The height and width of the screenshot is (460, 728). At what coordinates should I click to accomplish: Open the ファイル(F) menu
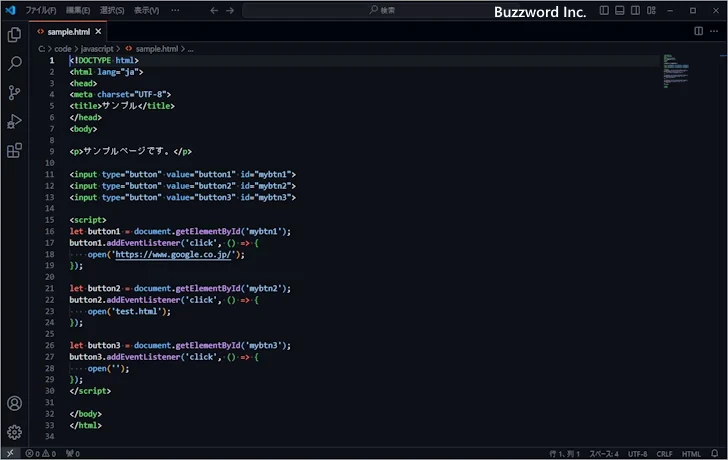pyautogui.click(x=41, y=10)
